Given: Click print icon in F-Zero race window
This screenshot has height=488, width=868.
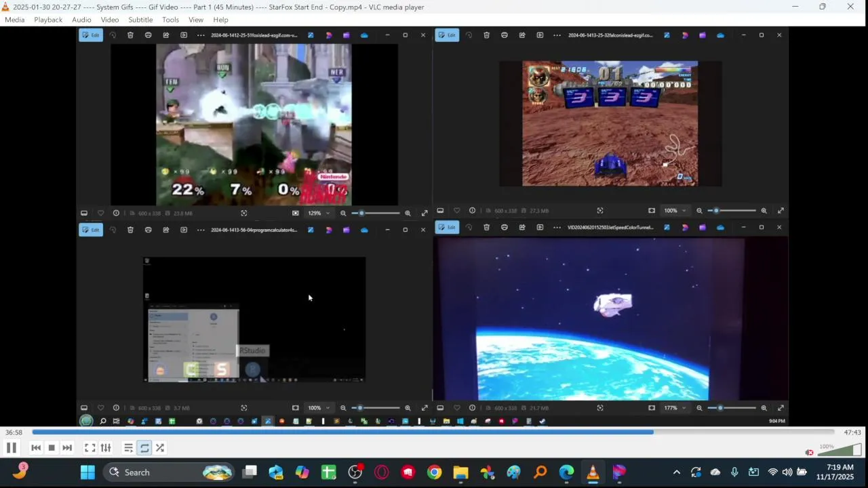Looking at the screenshot, I should [x=504, y=35].
